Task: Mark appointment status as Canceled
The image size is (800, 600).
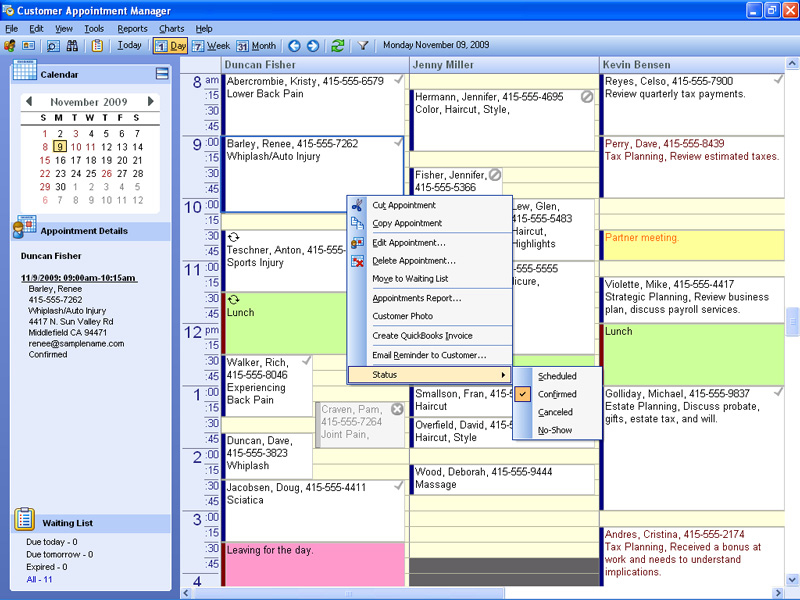Action: pos(555,412)
